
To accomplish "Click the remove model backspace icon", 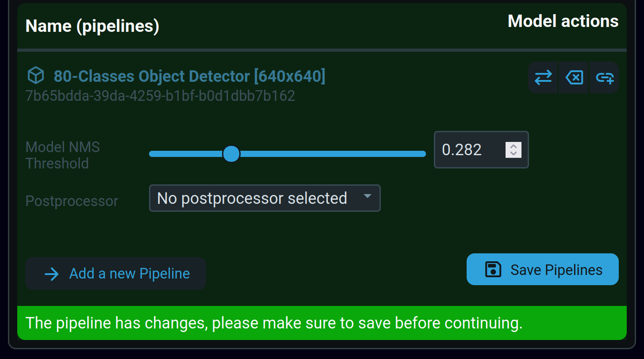I will pyautogui.click(x=574, y=78).
